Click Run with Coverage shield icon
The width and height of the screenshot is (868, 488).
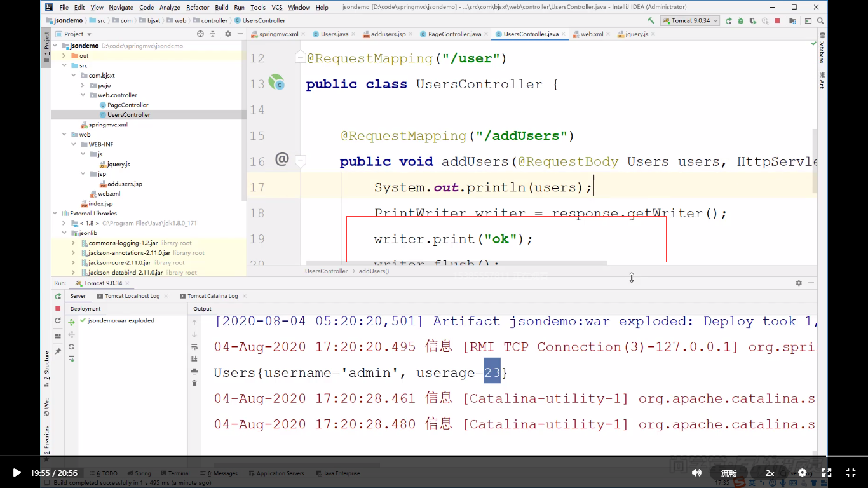[x=753, y=20]
